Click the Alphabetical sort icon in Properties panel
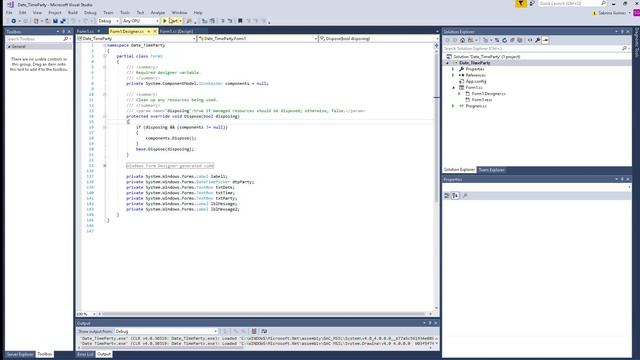Viewport: 640px width, 360px height. pos(456,196)
